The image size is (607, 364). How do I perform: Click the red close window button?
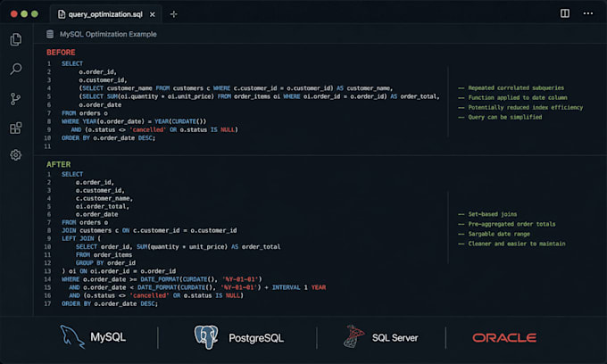[x=14, y=14]
